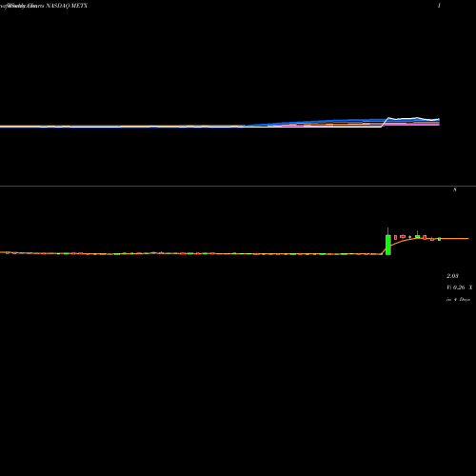
Task: Select the last green candlestick on the right
Action: click(439, 239)
